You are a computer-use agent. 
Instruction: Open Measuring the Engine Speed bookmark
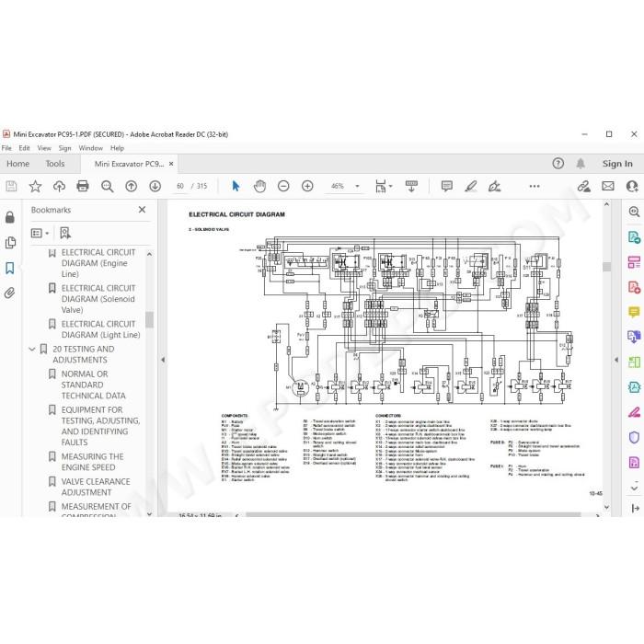point(92,462)
